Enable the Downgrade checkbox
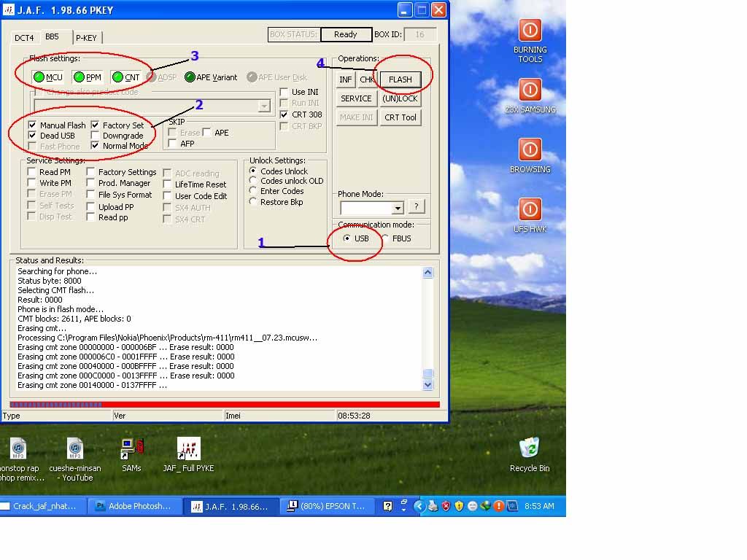747x560 pixels. point(96,136)
